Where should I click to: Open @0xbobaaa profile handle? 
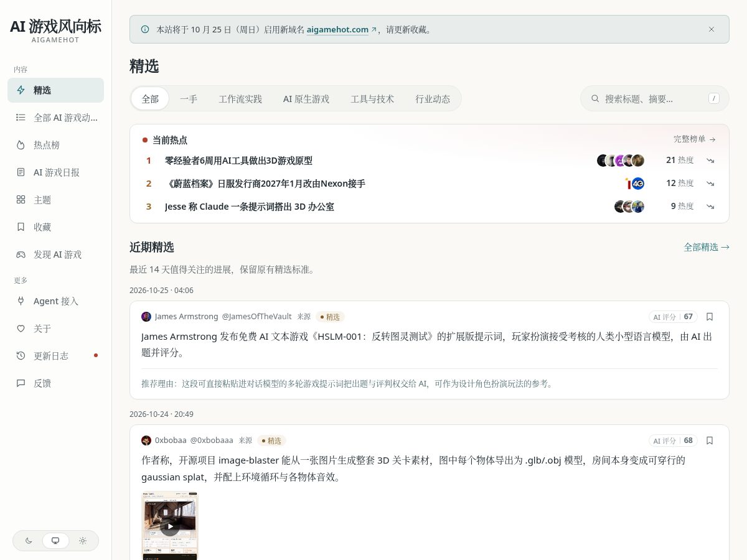[x=212, y=441]
